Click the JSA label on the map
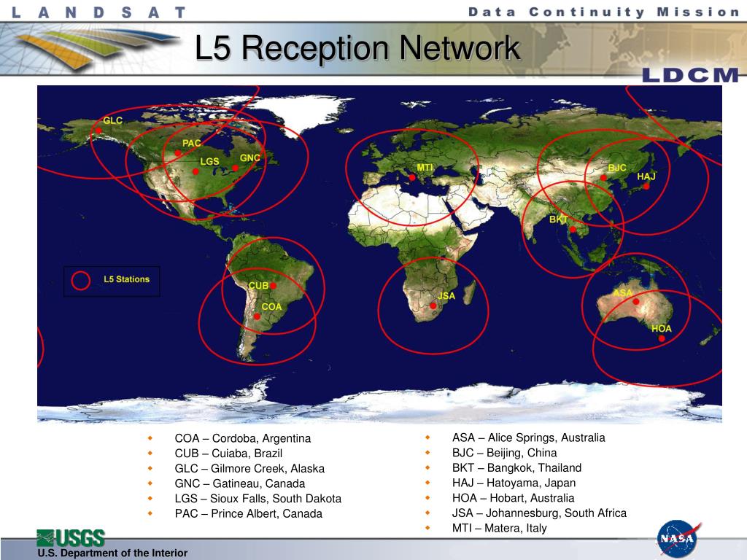The image size is (747, 560). point(446,296)
